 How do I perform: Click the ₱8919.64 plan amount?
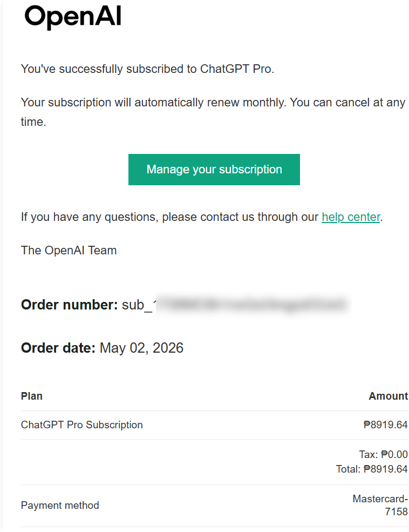click(x=385, y=425)
